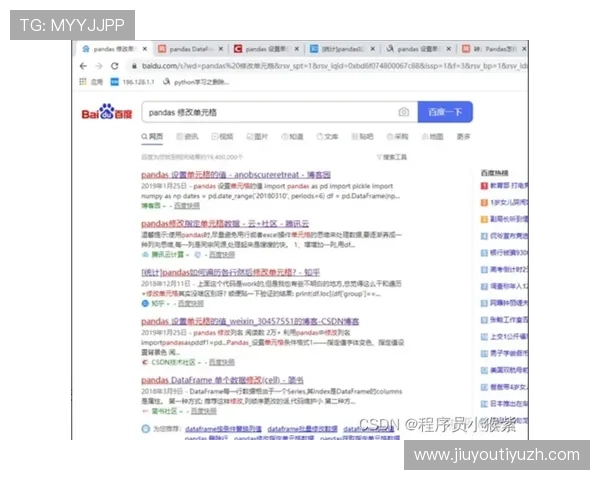
Task: Select the 资讯 search category
Action: click(187, 136)
